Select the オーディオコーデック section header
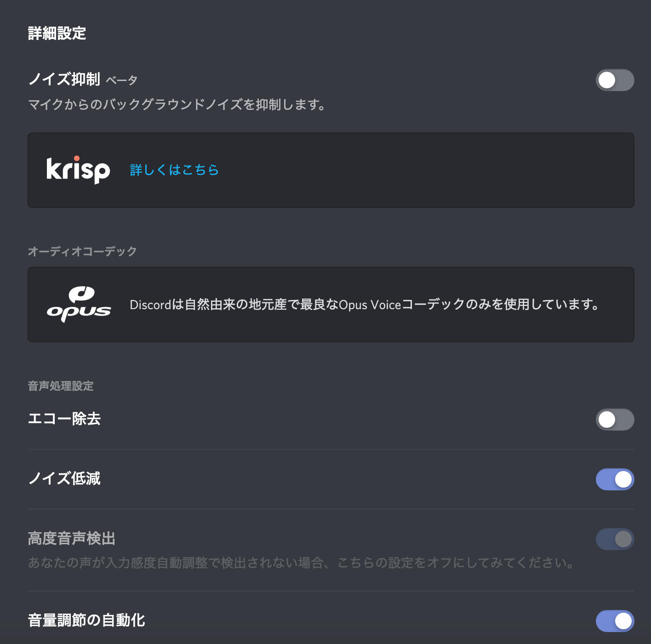Image resolution: width=651 pixels, height=644 pixels. pos(82,251)
